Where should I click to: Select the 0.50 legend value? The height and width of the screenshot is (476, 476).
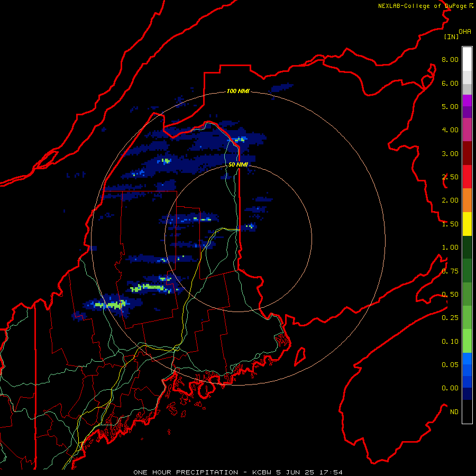click(450, 295)
